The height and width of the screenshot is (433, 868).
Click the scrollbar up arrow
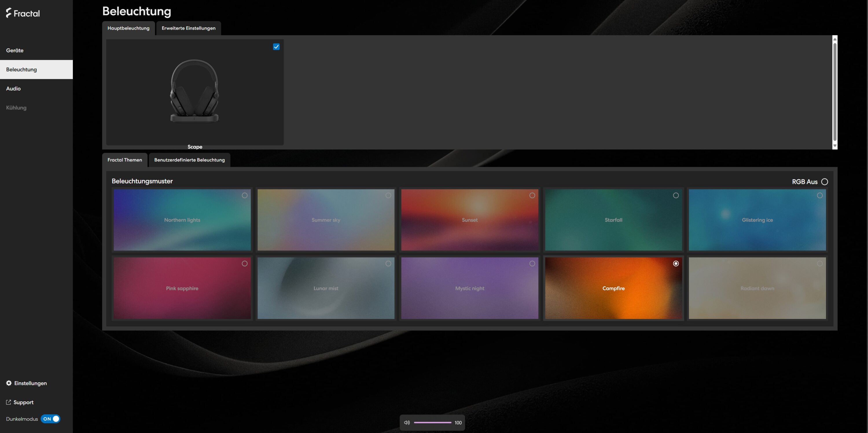click(835, 39)
